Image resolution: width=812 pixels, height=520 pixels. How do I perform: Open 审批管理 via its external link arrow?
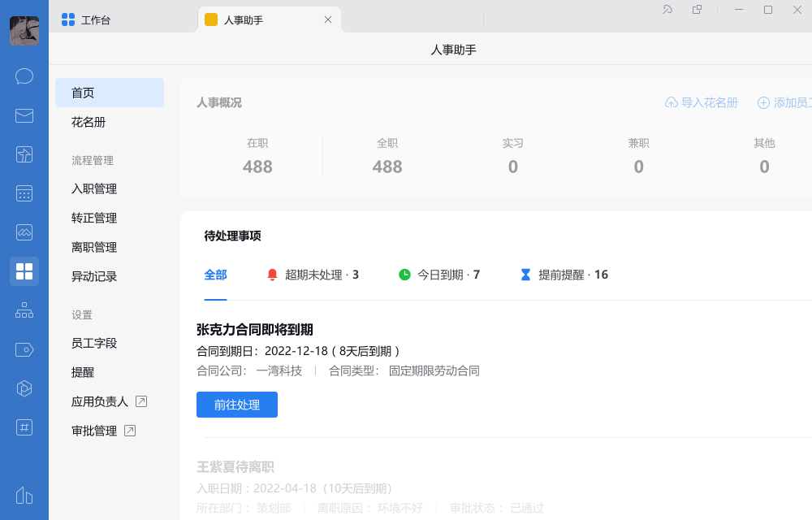[x=130, y=431]
